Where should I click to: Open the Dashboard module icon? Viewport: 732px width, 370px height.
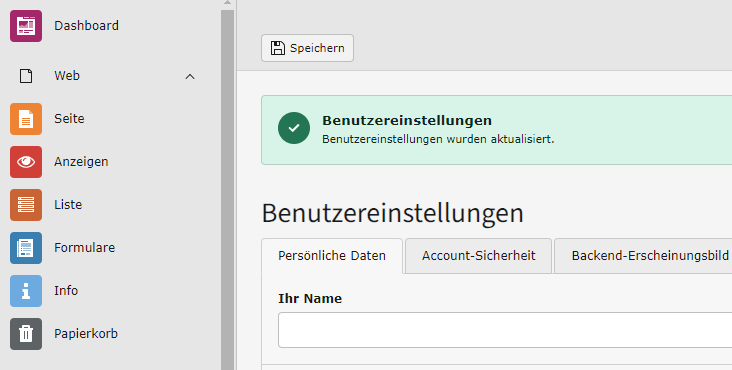pos(26,26)
